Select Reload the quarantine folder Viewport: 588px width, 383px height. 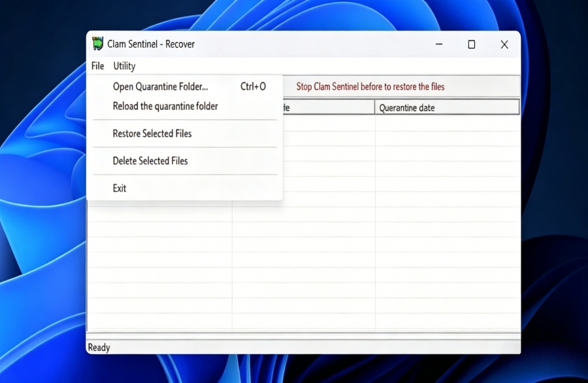pyautogui.click(x=184, y=106)
